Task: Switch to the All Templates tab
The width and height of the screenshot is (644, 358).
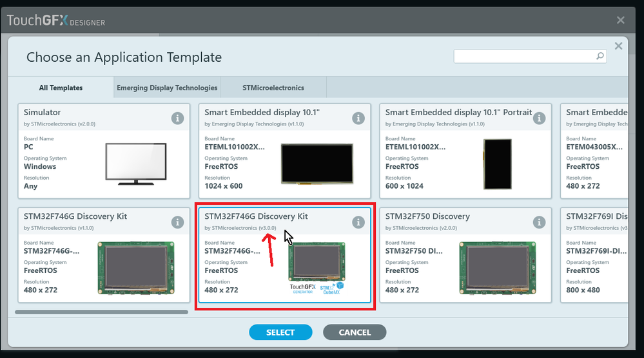Action: click(x=61, y=88)
